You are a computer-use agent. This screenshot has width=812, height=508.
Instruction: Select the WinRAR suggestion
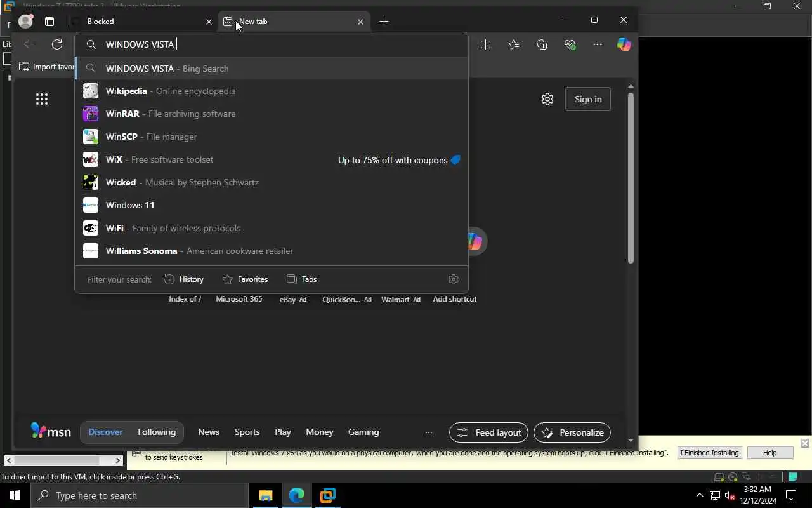[x=272, y=114]
